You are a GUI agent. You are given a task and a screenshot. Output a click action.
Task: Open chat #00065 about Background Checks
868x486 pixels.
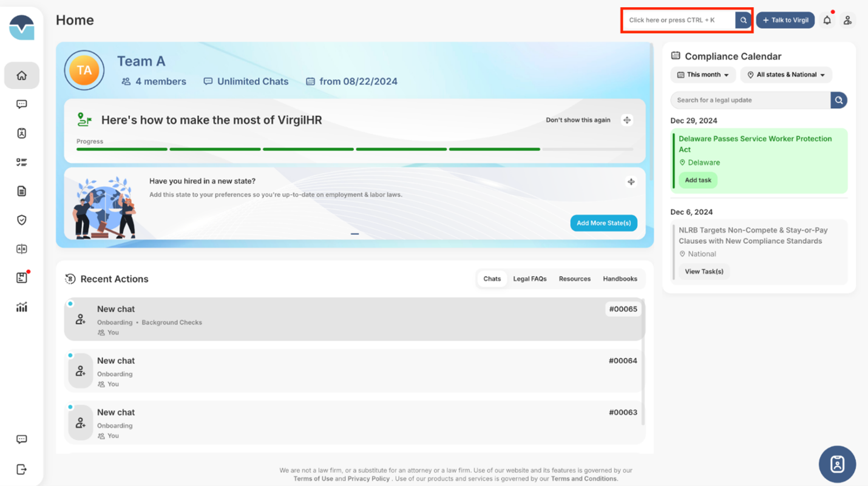pos(354,319)
